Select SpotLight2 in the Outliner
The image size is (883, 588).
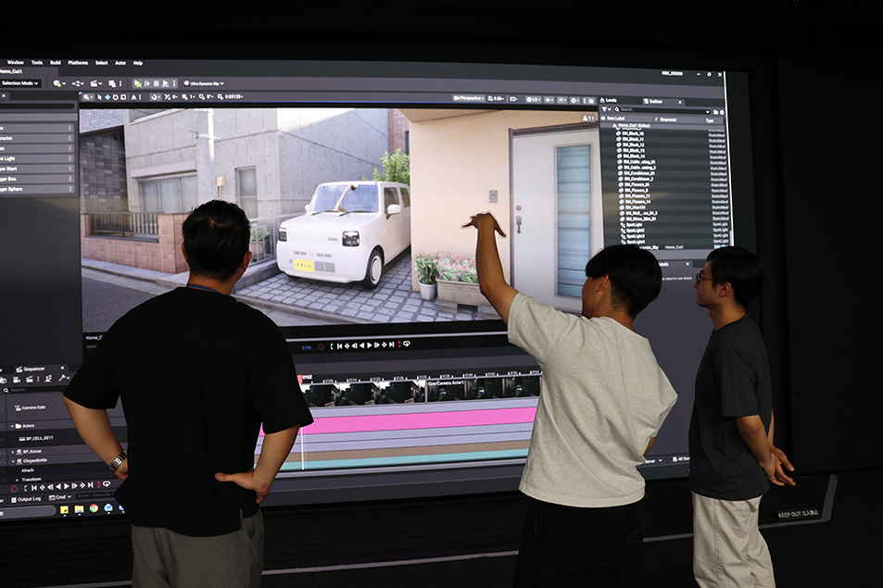635,231
